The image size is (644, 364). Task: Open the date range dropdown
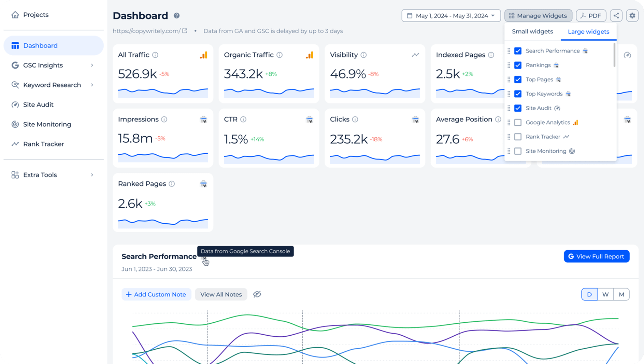click(451, 16)
